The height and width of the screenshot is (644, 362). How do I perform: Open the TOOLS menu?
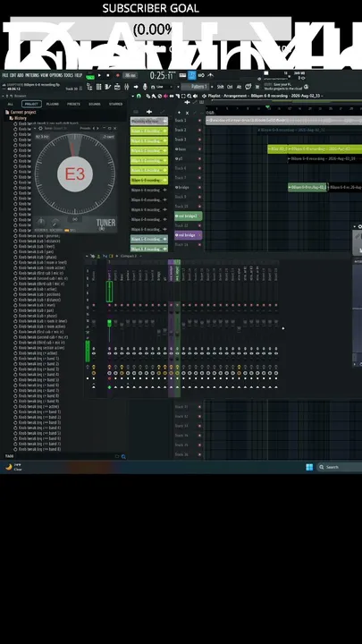tap(69, 75)
